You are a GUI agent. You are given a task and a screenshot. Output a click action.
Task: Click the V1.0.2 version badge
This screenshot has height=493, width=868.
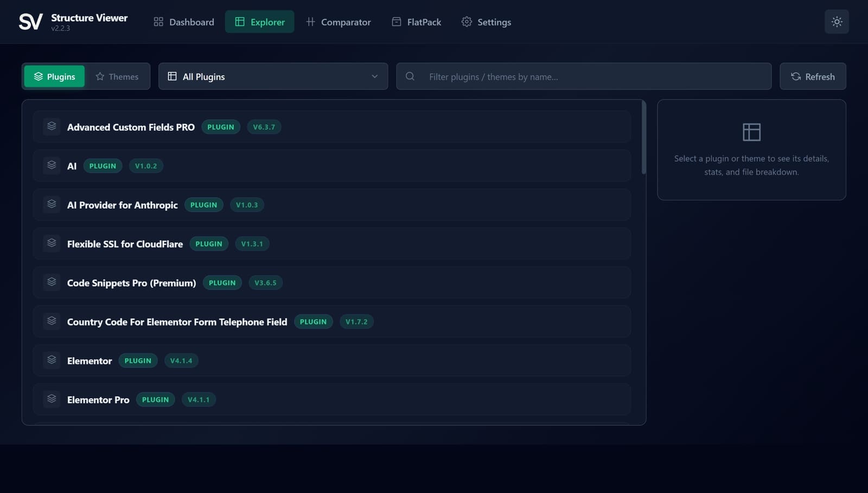pos(146,166)
